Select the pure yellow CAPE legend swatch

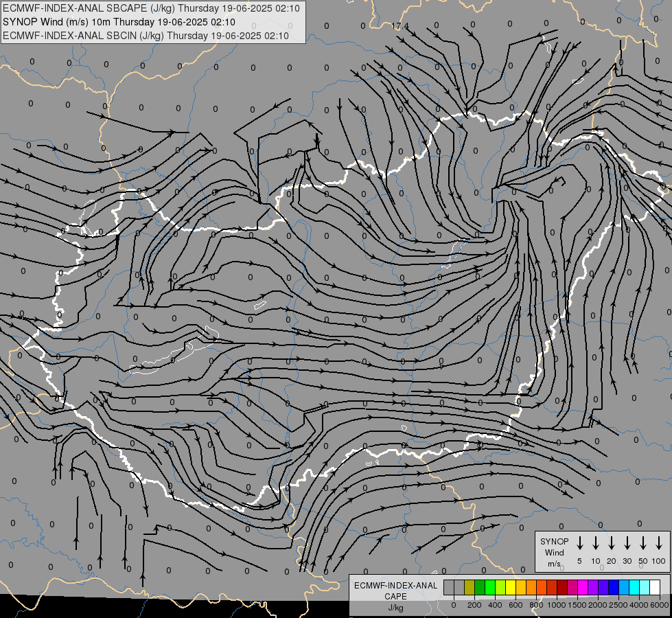[x=511, y=587]
